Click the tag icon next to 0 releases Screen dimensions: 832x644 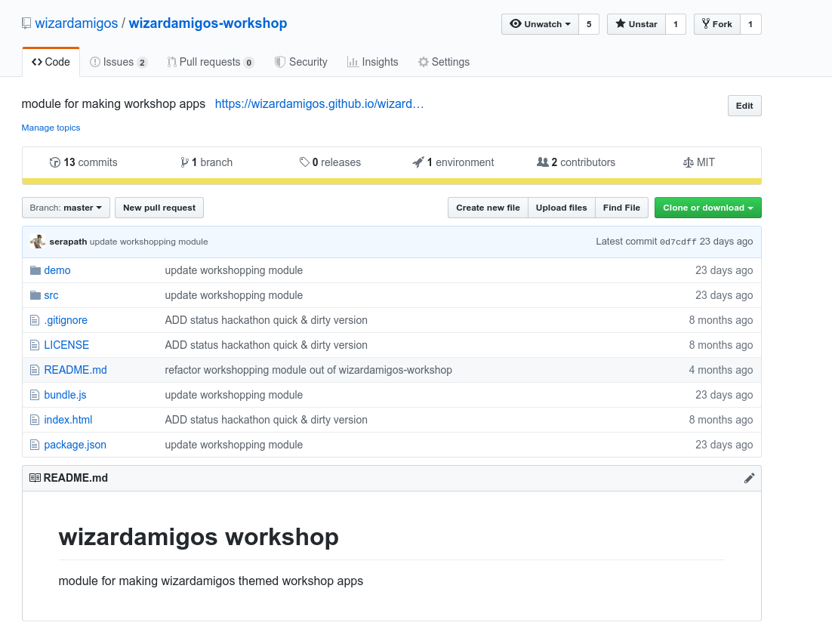coord(304,162)
